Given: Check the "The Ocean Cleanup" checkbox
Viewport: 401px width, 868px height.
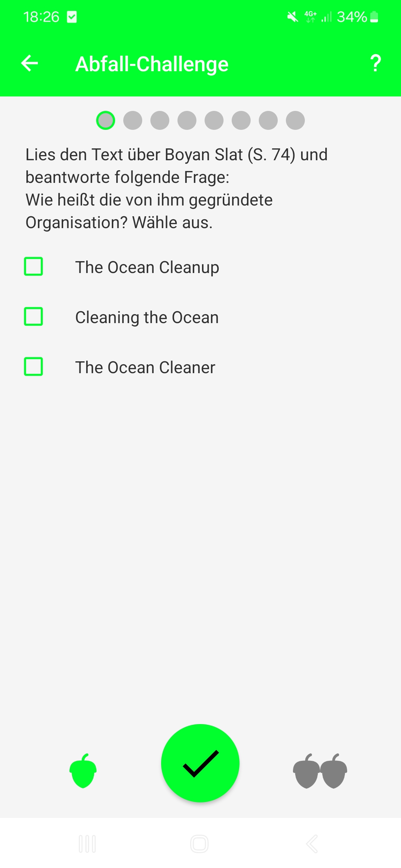Looking at the screenshot, I should (x=33, y=267).
